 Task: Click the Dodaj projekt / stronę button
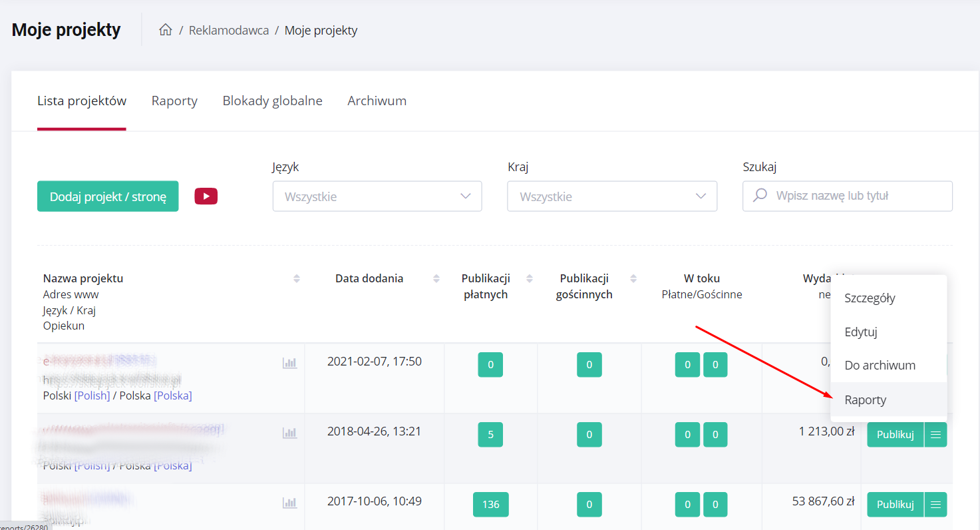pyautogui.click(x=108, y=196)
